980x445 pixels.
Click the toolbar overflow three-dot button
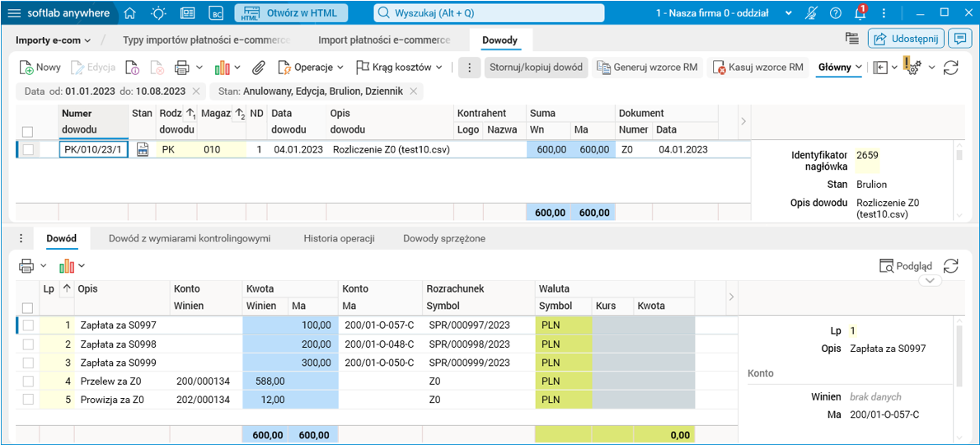click(469, 67)
